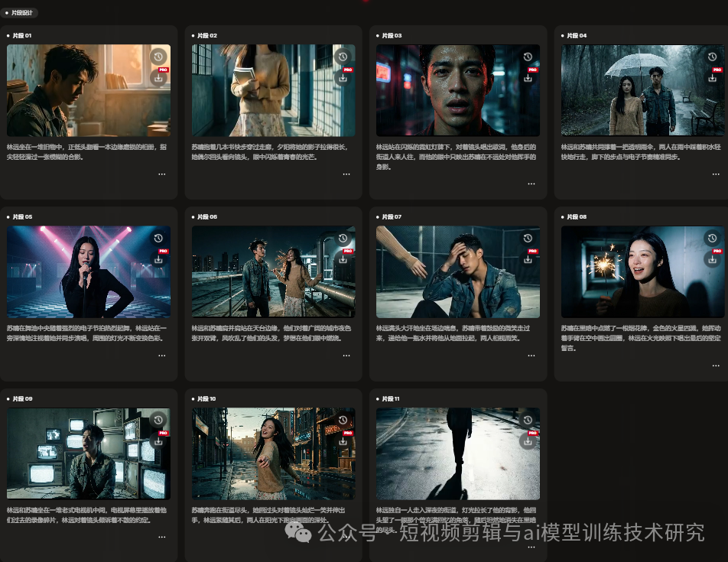This screenshot has height=562, width=728.
Task: Download the 片段 02 image
Action: click(x=343, y=78)
